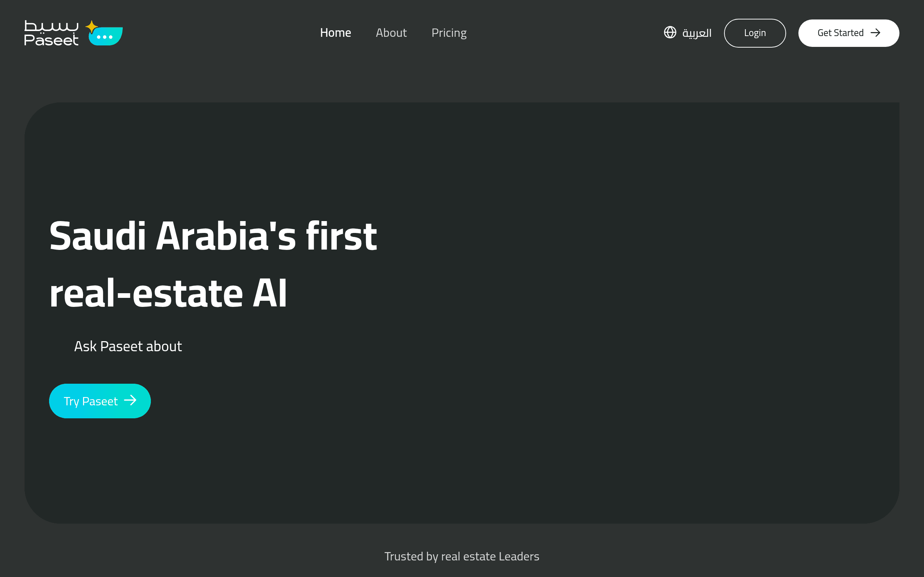Click the arrow inside Get Started button
Screen dimensions: 924x577
pyautogui.click(x=876, y=33)
